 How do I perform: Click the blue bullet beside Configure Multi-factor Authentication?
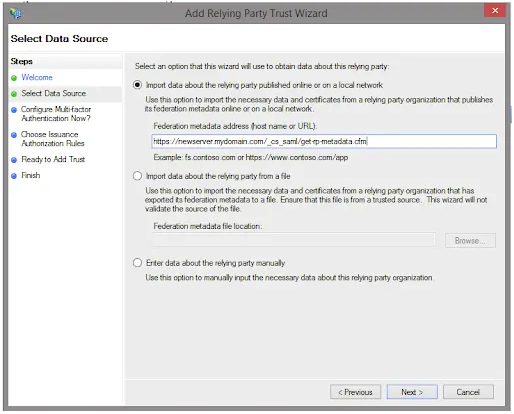(x=14, y=110)
